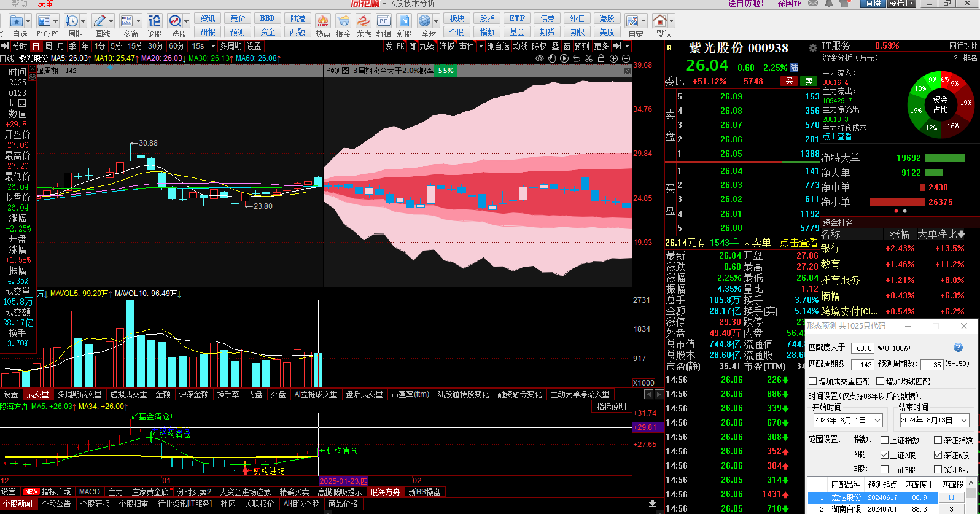Click the 默认 home layout icon

pyautogui.click(x=660, y=21)
